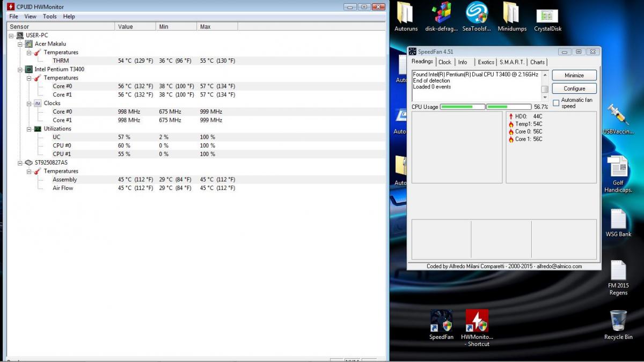Screen dimensions: 644x362
Task: Click the SpeedFan log scrollbar thumb
Action: (545, 89)
